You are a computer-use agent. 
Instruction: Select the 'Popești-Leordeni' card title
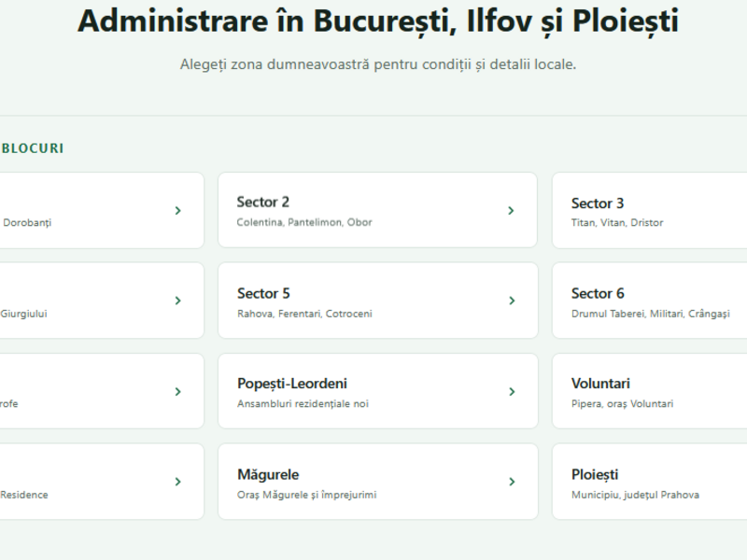click(292, 384)
